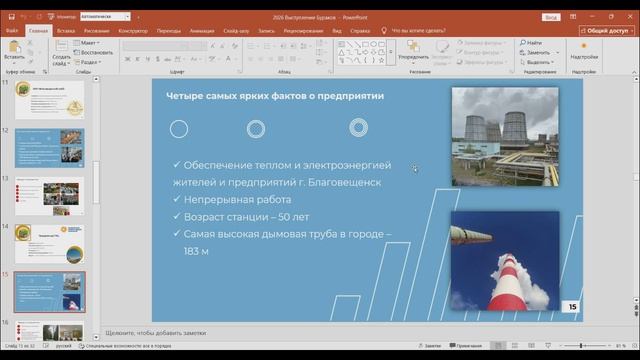Click the Share (Общий доступ) button
The width and height of the screenshot is (640, 360).
click(607, 31)
